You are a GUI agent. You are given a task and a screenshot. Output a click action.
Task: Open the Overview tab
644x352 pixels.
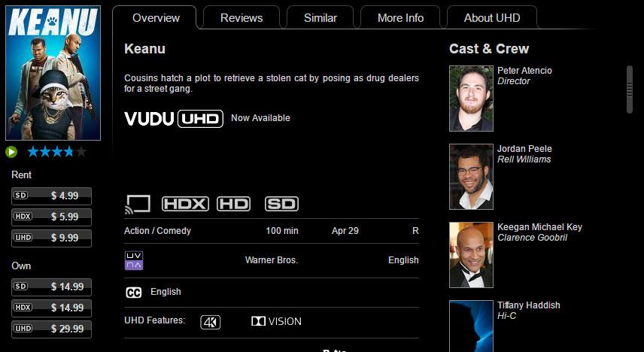coord(156,17)
